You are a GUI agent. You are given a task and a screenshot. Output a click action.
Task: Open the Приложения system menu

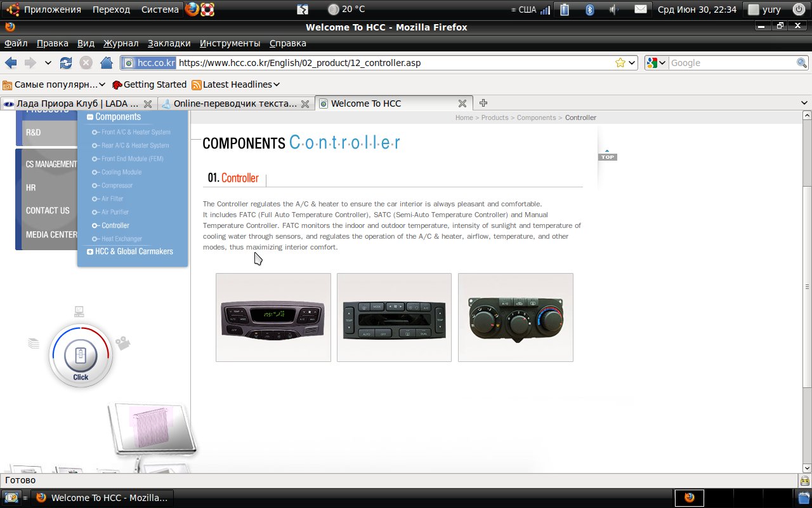[52, 10]
